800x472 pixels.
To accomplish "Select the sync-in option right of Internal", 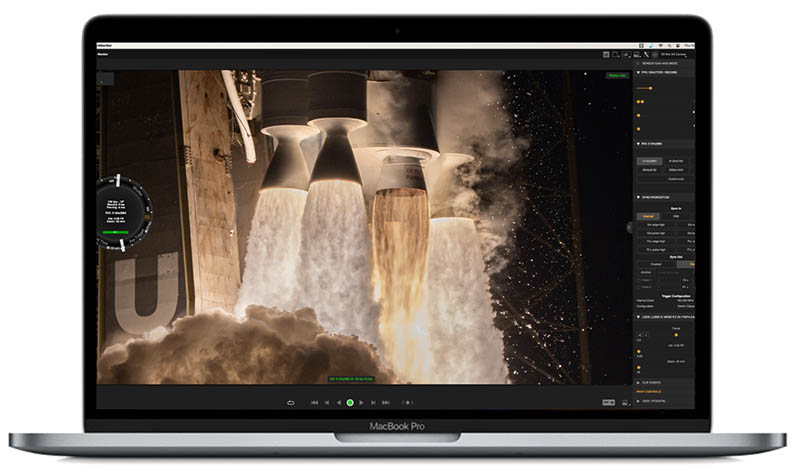I will tap(676, 216).
